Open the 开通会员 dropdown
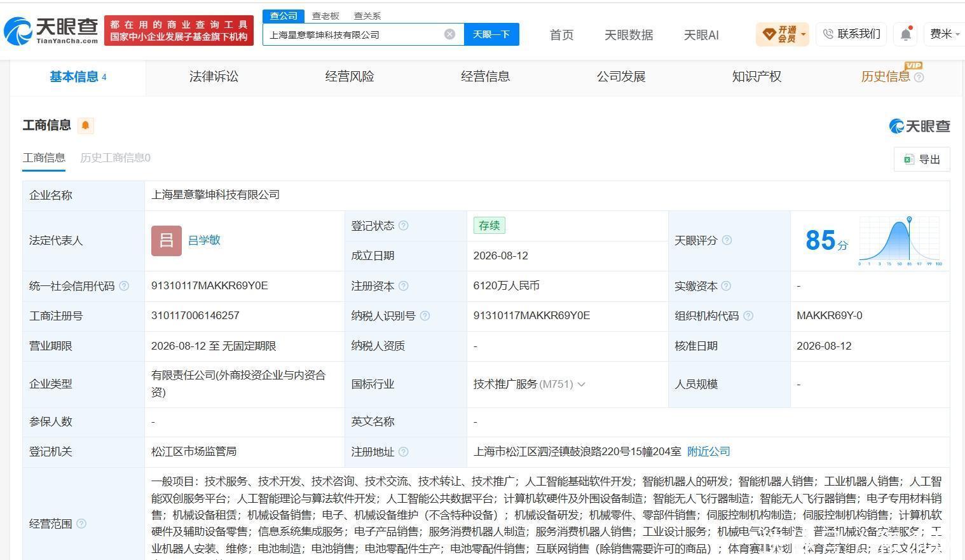The image size is (965, 560). pos(783,34)
